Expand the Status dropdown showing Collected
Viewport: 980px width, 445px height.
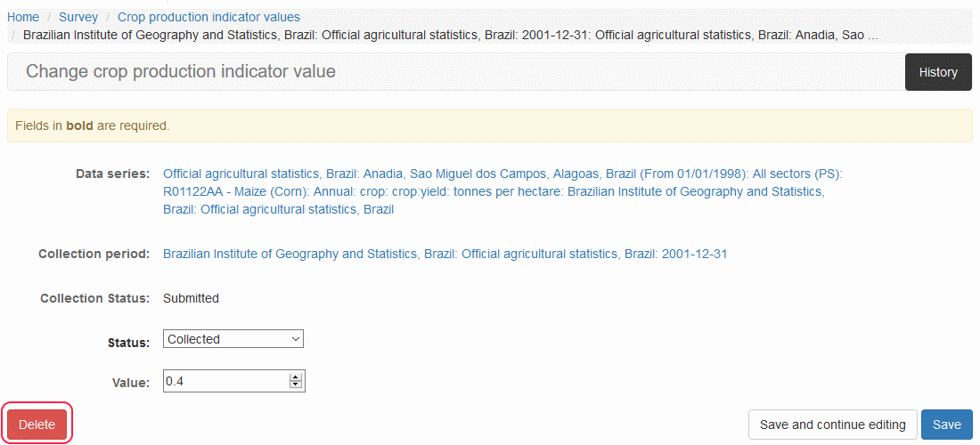[233, 339]
